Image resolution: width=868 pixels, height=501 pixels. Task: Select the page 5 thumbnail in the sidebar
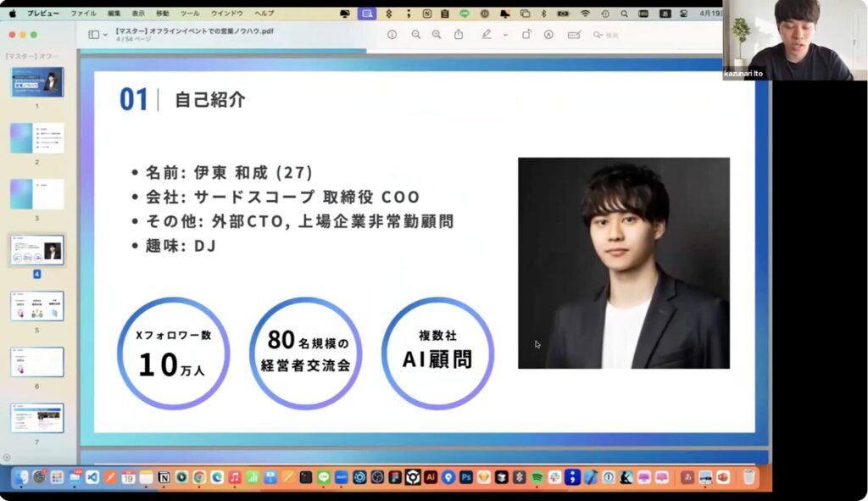(x=36, y=306)
